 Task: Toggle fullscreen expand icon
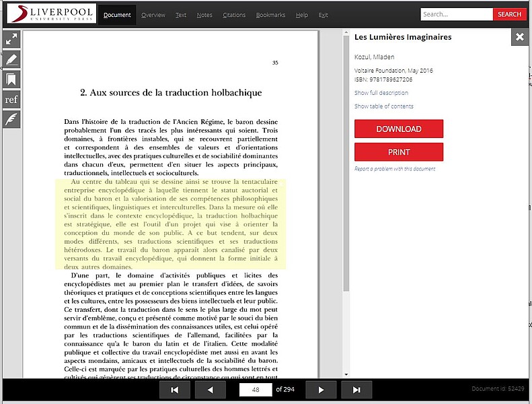click(x=11, y=39)
